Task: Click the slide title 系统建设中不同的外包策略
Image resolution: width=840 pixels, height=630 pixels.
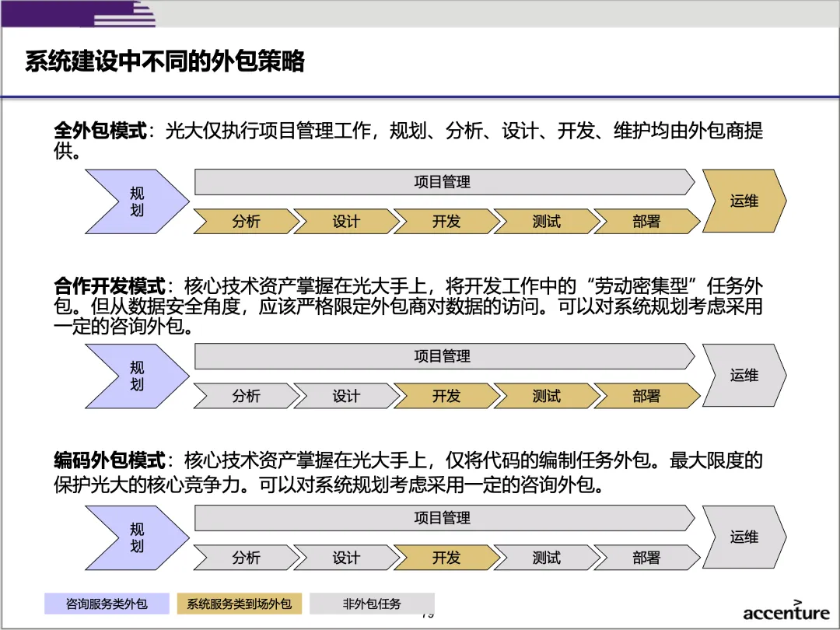Action: tap(165, 61)
